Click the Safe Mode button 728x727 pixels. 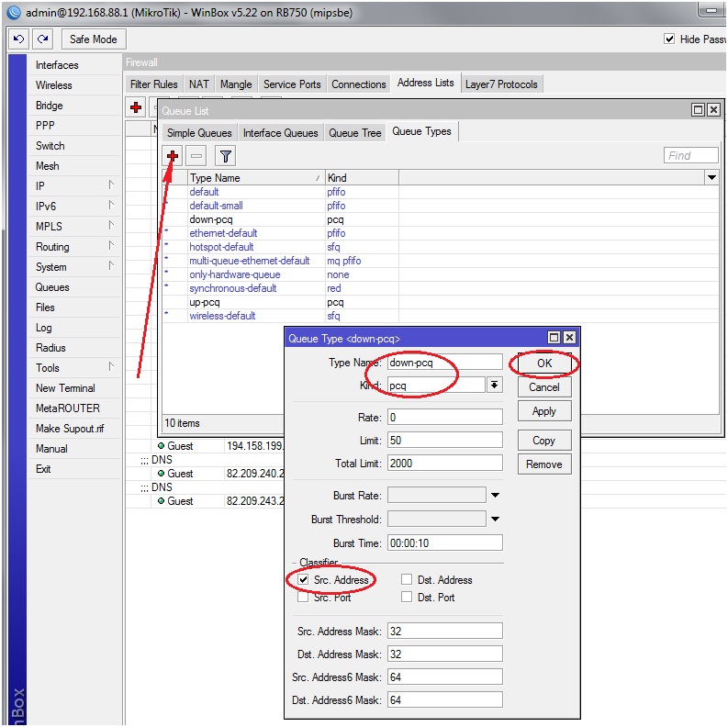point(94,39)
